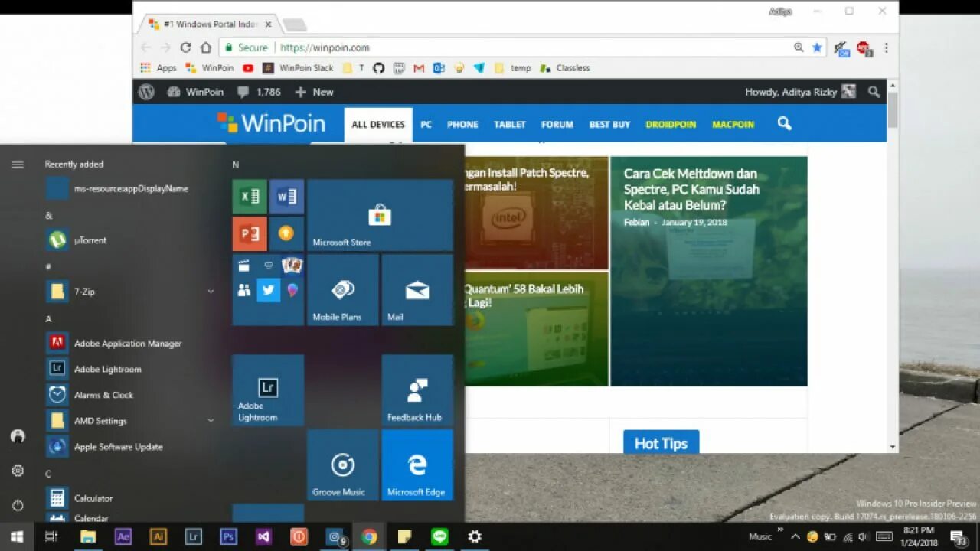Click the Chrome home button

(205, 47)
